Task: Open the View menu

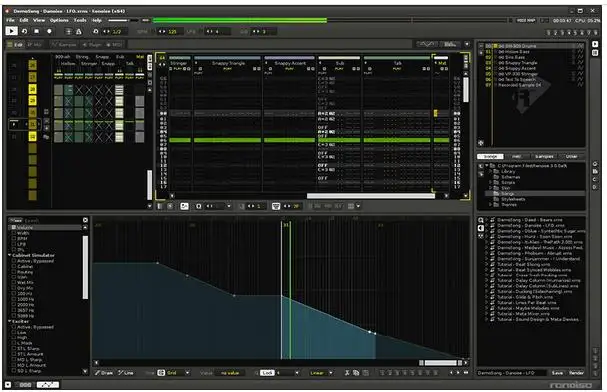Action: [39, 20]
